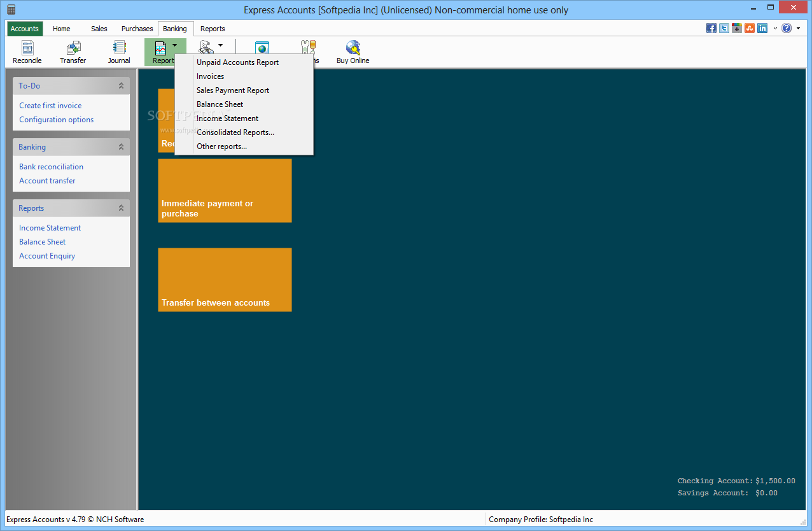Click the Account Enquiry link

point(47,256)
